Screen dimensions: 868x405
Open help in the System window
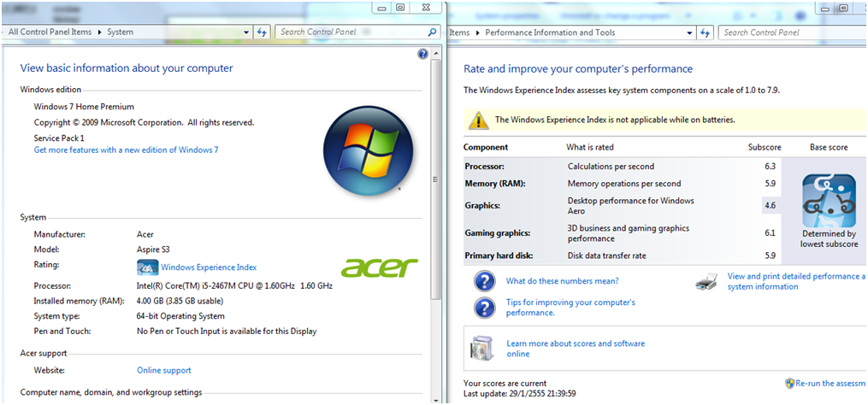coord(423,54)
